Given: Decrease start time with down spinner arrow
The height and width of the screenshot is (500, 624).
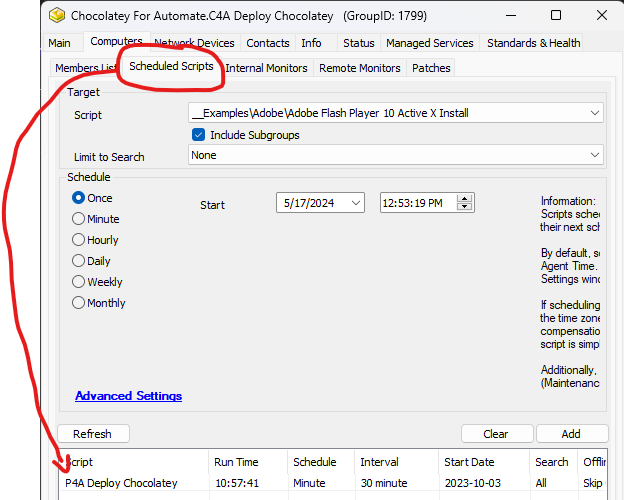Looking at the screenshot, I should 464,206.
